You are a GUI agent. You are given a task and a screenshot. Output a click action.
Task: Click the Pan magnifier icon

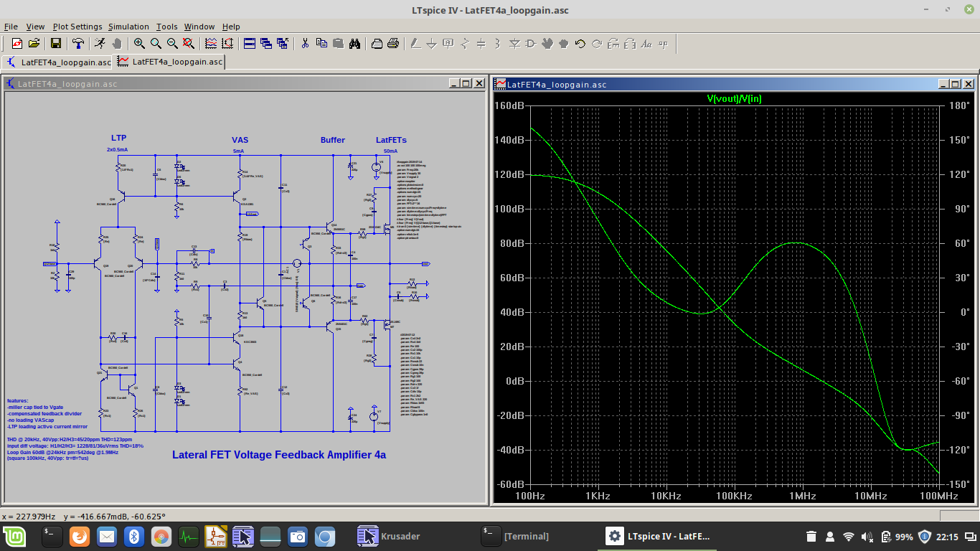tap(156, 44)
